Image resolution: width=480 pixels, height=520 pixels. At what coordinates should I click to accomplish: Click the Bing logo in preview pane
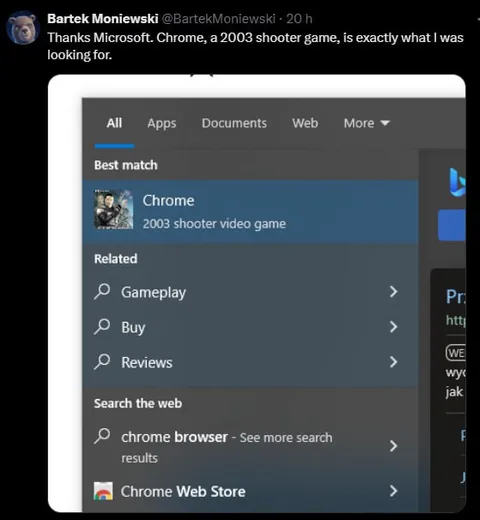[x=457, y=182]
